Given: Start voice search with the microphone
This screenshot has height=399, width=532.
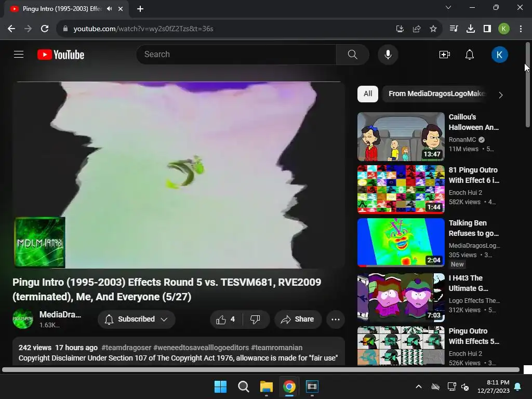Looking at the screenshot, I should pyautogui.click(x=388, y=54).
